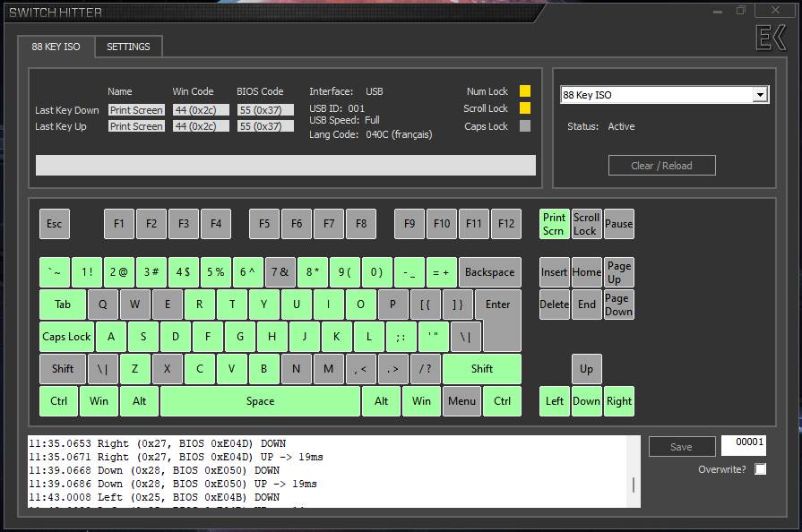Screen dimensions: 802x532
Task: Click the 'Status: Active' text
Action: pos(601,126)
